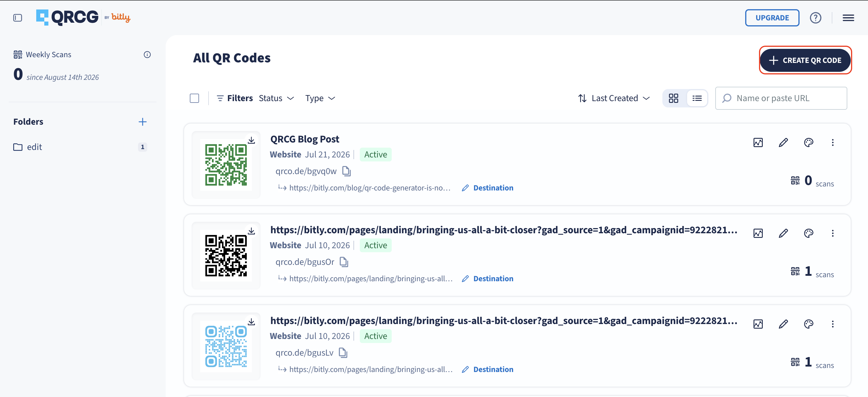Open the hamburger main menu
Image resolution: width=868 pixels, height=397 pixels.
click(848, 18)
